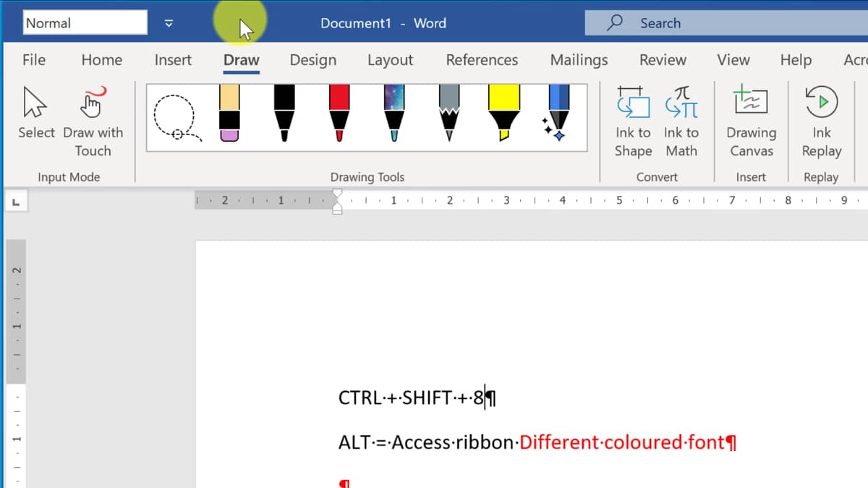Click the Normal style box
The width and height of the screenshot is (868, 488).
tap(85, 22)
